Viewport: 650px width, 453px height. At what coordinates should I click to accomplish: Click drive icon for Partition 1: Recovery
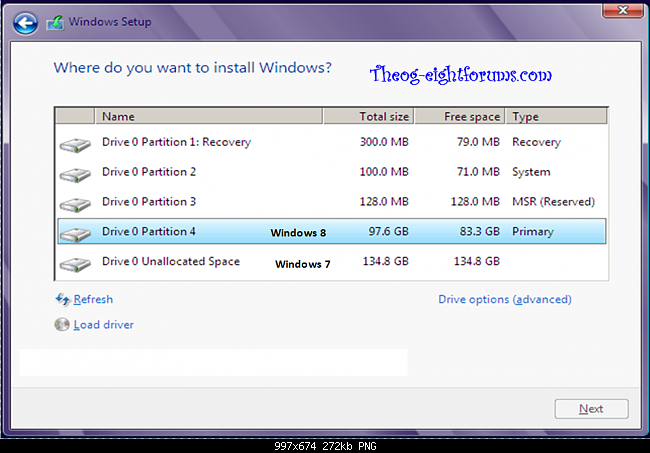75,145
